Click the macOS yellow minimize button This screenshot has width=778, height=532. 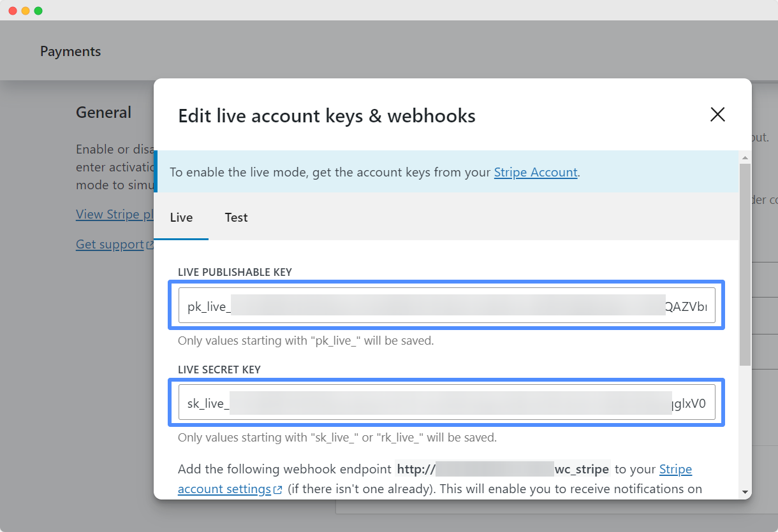(x=26, y=10)
